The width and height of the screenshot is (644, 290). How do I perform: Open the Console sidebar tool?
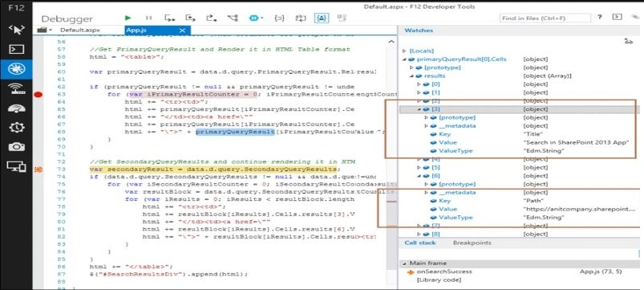point(16,49)
